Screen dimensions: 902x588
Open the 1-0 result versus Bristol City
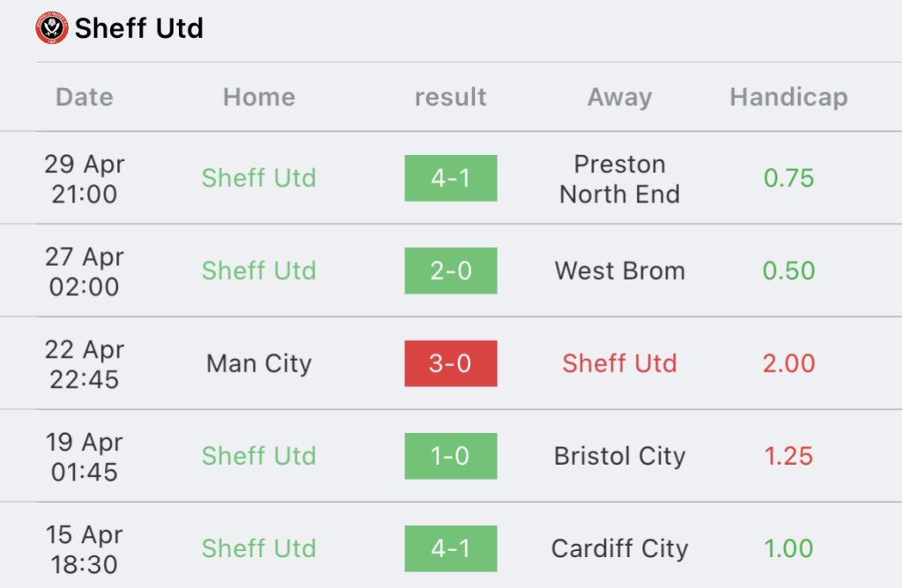pyautogui.click(x=450, y=456)
